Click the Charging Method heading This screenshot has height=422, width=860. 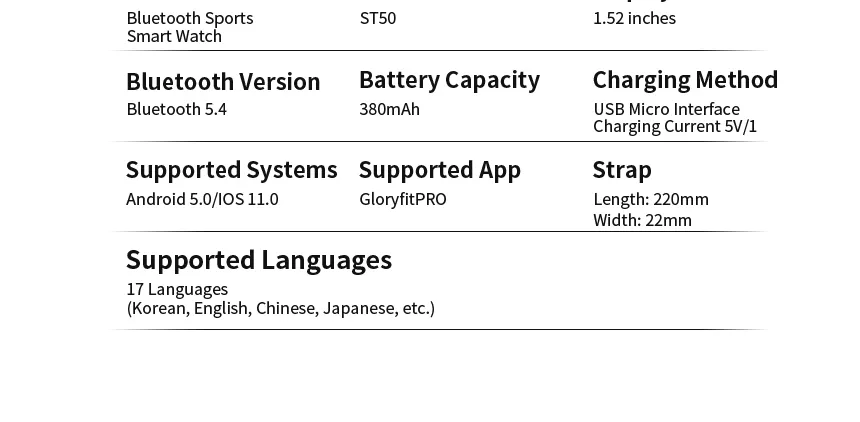pos(685,80)
